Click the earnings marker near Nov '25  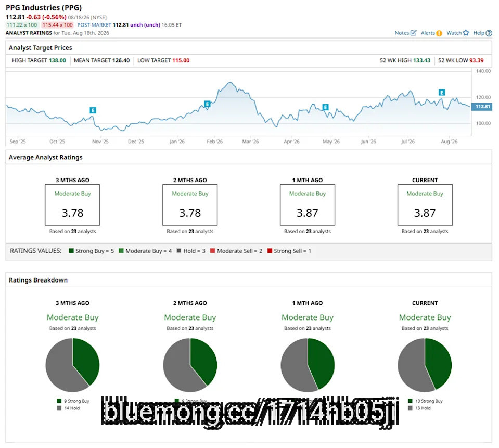point(93,110)
